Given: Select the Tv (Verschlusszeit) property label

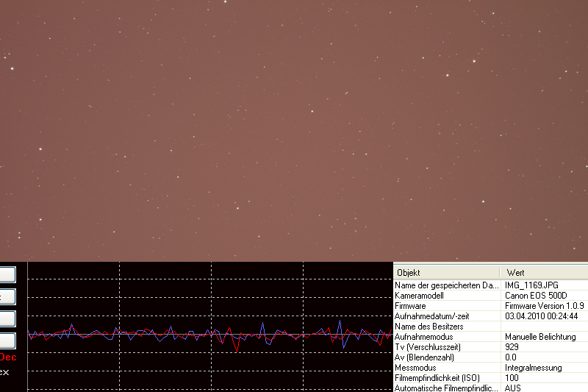Looking at the screenshot, I should pos(428,346).
